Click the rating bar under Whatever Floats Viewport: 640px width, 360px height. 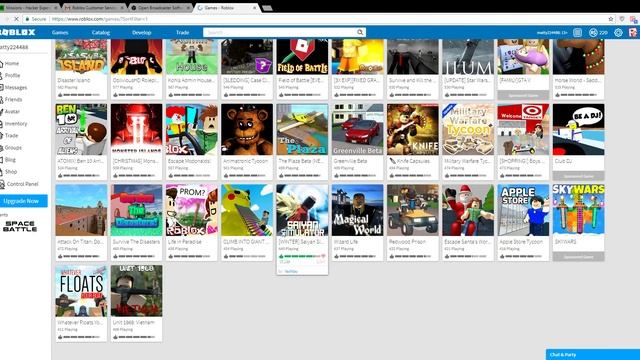tap(81, 337)
